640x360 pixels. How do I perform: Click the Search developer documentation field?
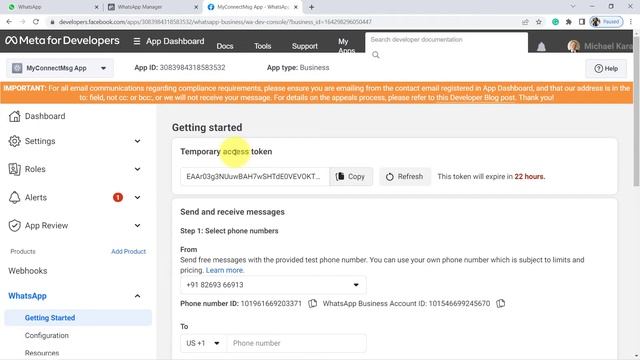tap(446, 40)
